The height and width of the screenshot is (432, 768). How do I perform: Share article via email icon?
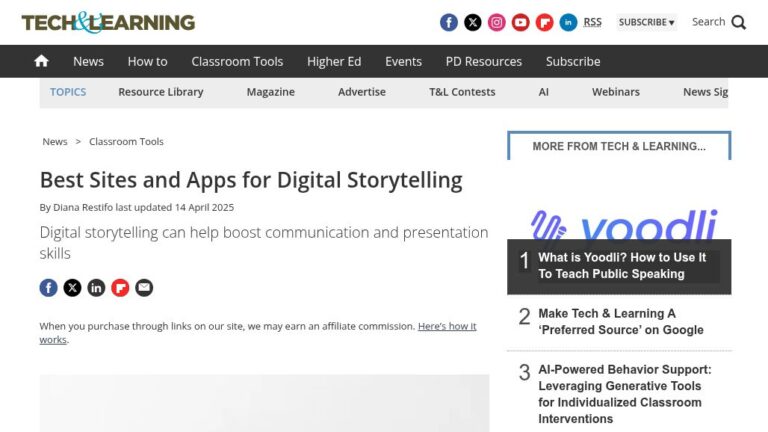click(144, 288)
